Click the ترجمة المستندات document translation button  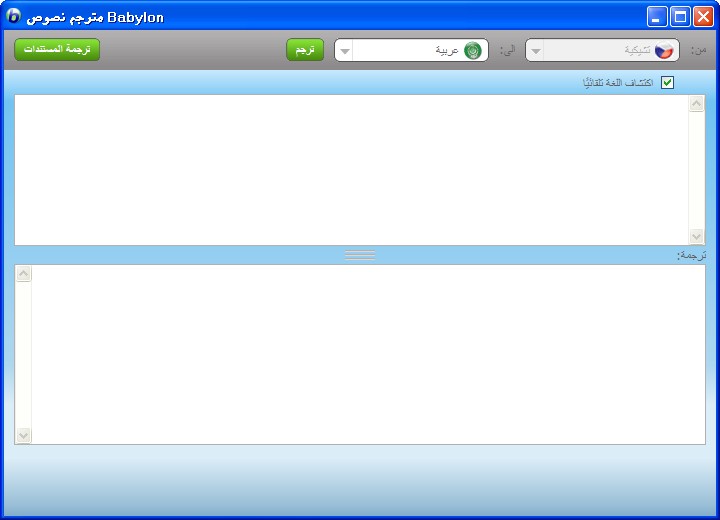coord(57,50)
